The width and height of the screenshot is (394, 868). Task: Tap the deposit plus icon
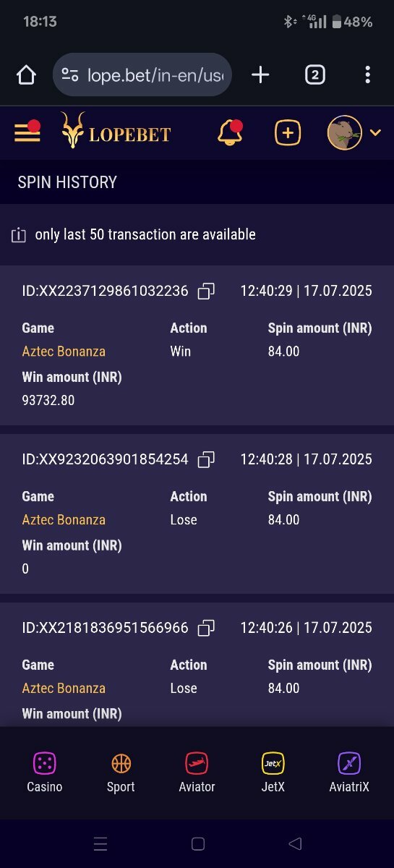pyautogui.click(x=288, y=133)
